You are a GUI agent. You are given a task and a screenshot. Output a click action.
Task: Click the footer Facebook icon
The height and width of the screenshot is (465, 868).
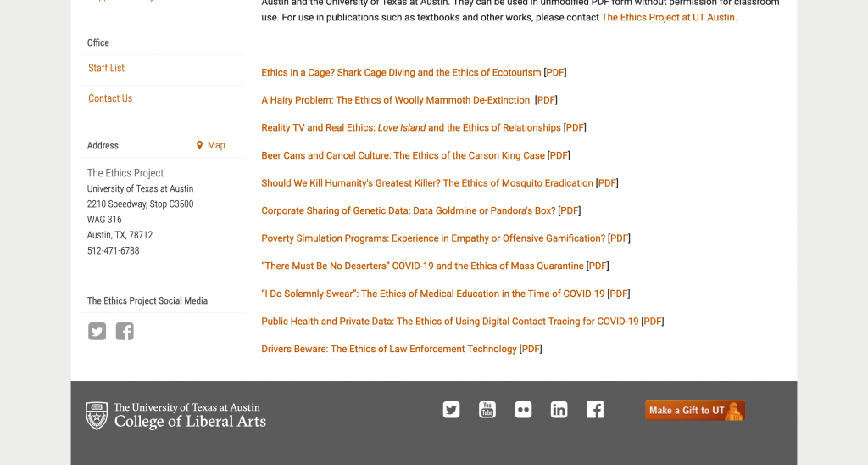click(x=595, y=410)
